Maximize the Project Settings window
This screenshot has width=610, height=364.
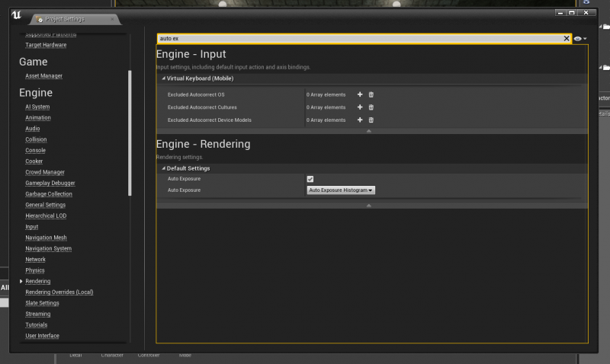(x=571, y=13)
